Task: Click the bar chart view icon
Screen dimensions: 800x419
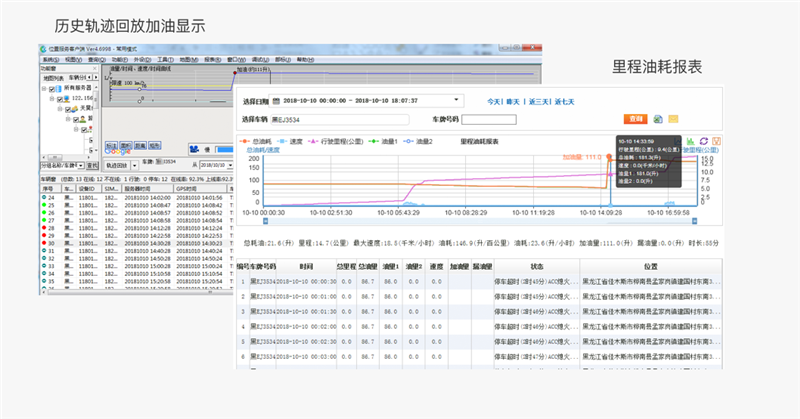Action: click(691, 141)
